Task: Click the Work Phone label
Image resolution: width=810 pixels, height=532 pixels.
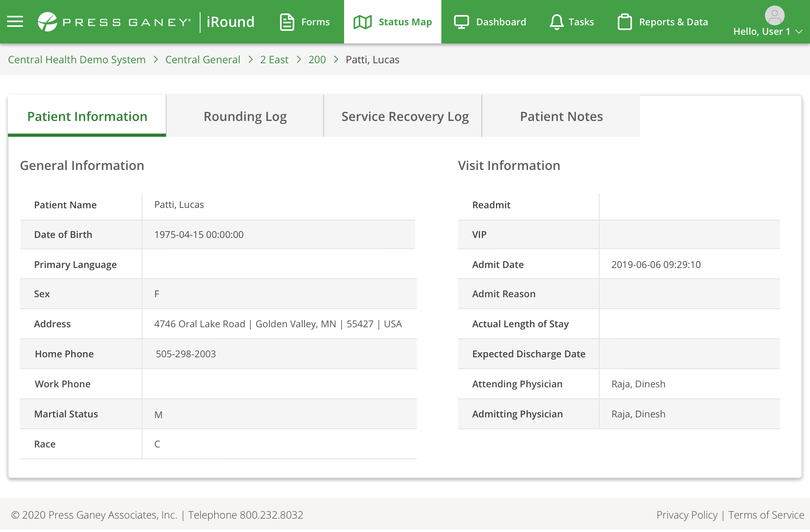Action: [62, 384]
